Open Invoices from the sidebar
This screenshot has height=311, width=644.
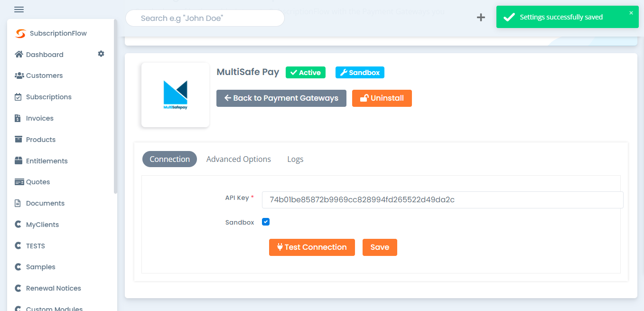coord(40,118)
